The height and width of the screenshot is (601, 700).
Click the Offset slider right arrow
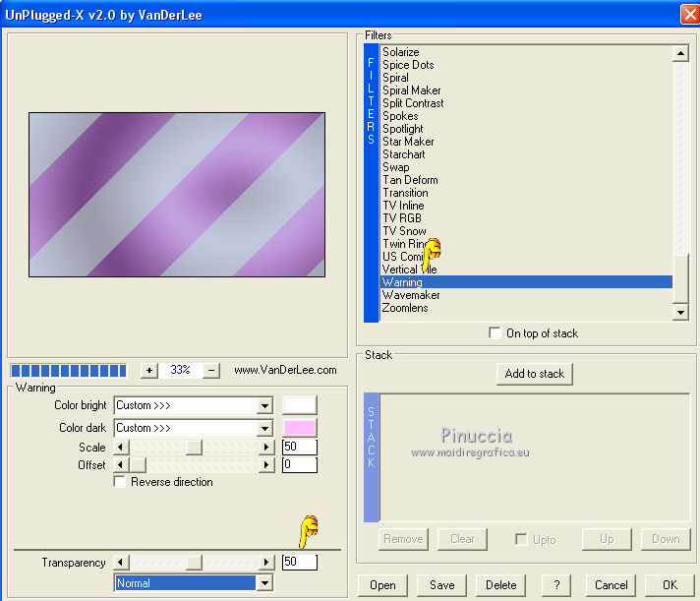266,465
